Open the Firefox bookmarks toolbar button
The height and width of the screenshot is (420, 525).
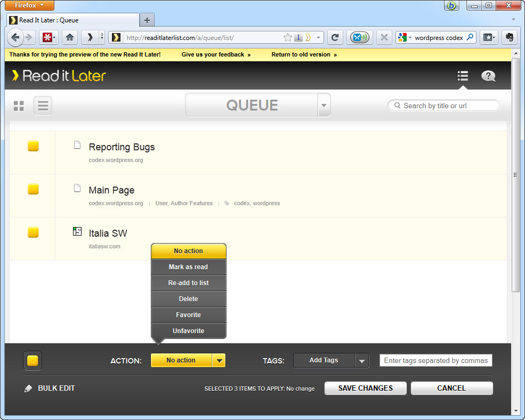489,37
